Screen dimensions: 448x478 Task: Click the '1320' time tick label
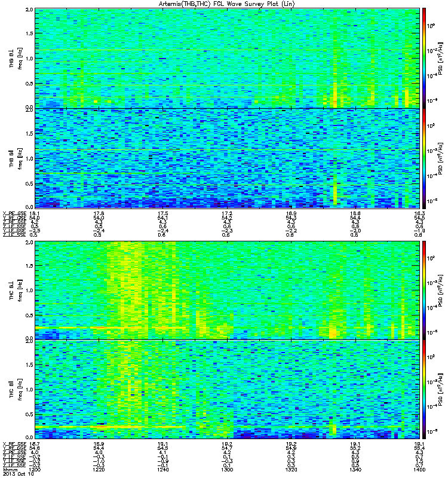(x=291, y=470)
